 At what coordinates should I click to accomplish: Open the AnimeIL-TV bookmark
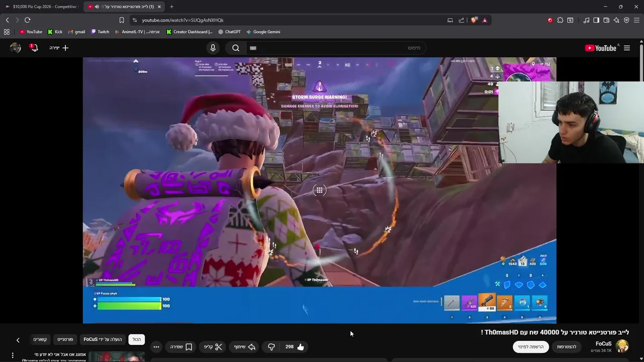point(137,32)
